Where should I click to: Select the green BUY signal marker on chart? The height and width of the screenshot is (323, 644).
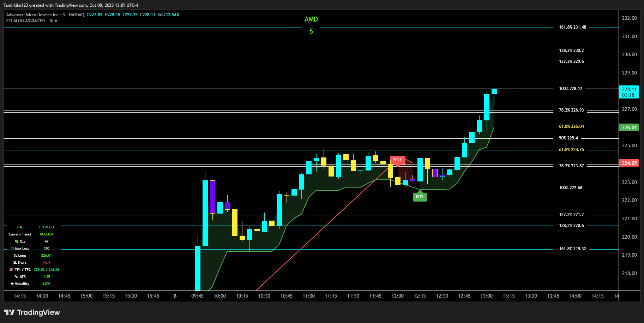tap(420, 197)
